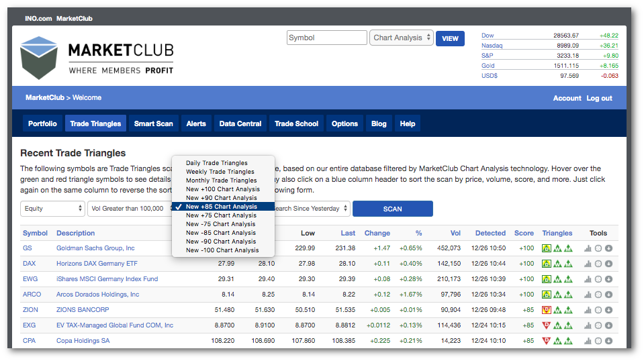Click the down-arrow tool icon for EXG

pos(608,325)
